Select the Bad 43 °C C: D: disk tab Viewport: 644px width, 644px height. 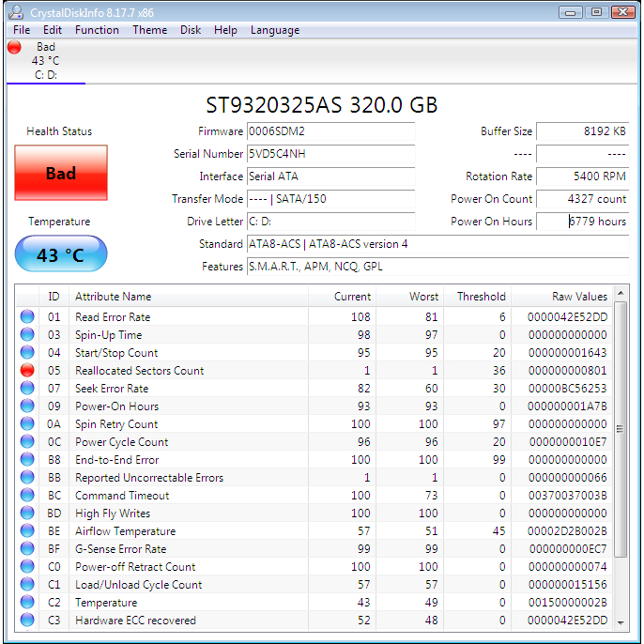click(46, 61)
